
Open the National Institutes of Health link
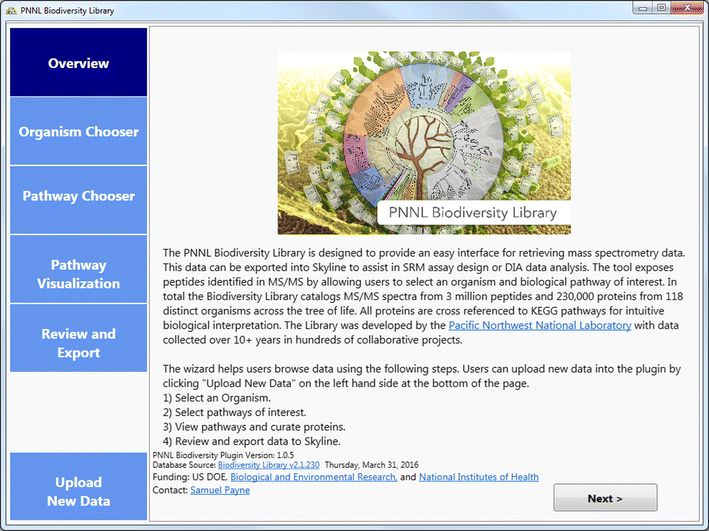pyautogui.click(x=479, y=477)
